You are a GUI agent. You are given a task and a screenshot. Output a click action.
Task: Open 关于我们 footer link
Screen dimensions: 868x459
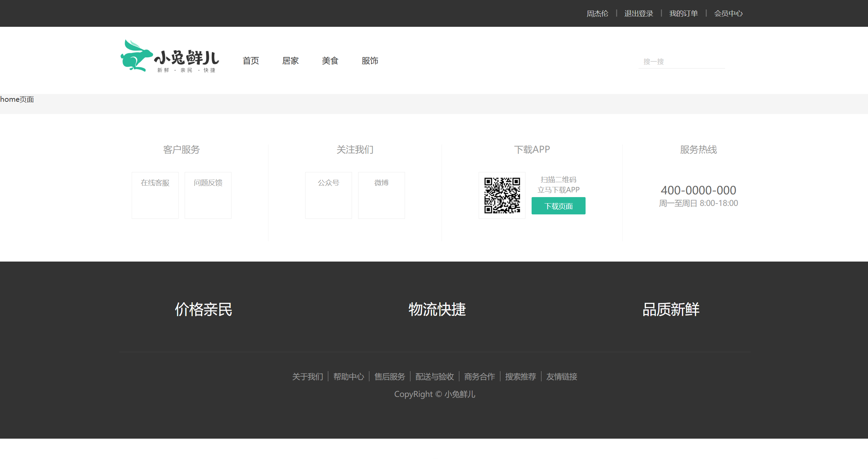click(308, 377)
